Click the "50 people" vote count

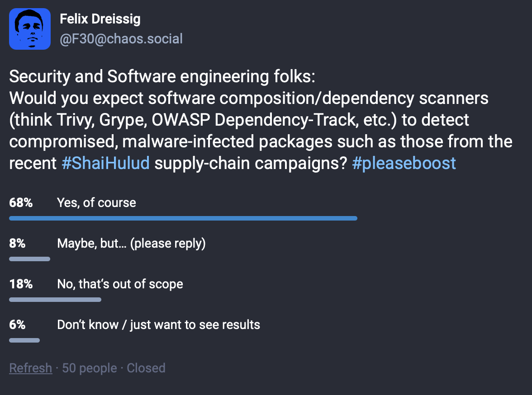coord(89,368)
